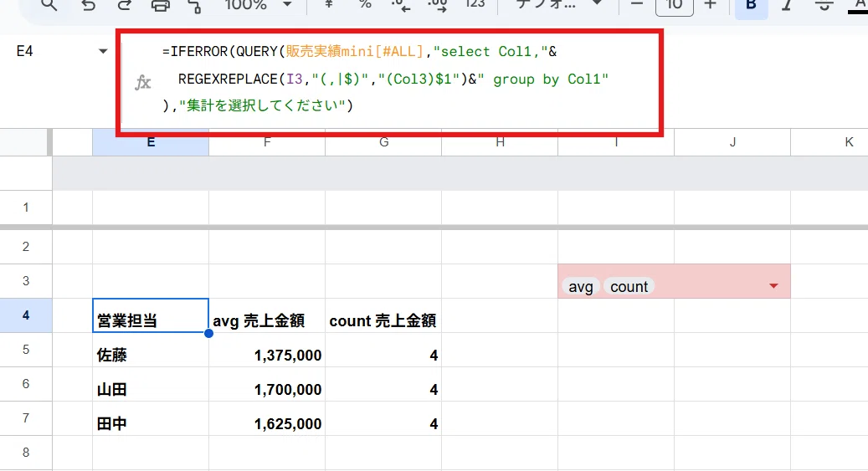Click the blue fill handle on cell E4

click(x=208, y=333)
